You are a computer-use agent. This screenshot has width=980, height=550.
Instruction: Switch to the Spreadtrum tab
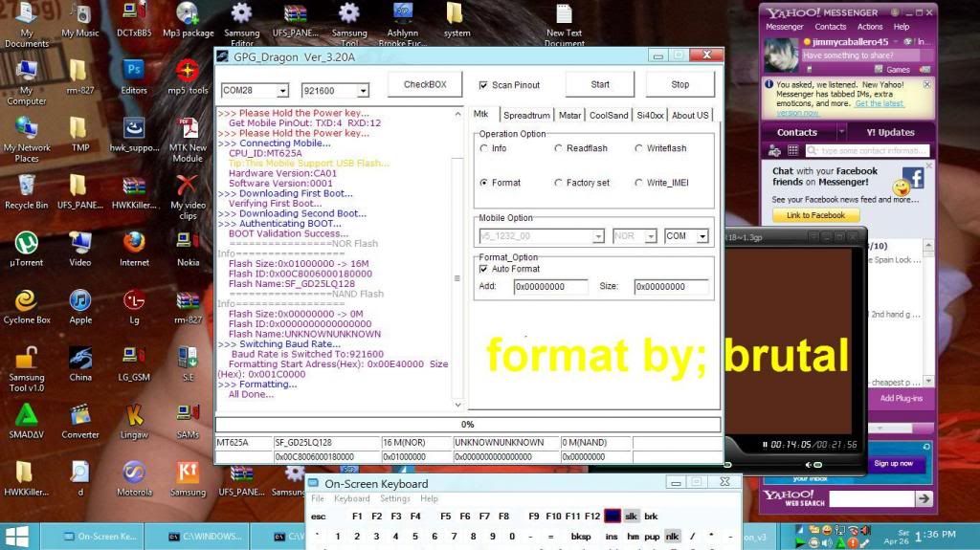pyautogui.click(x=526, y=115)
